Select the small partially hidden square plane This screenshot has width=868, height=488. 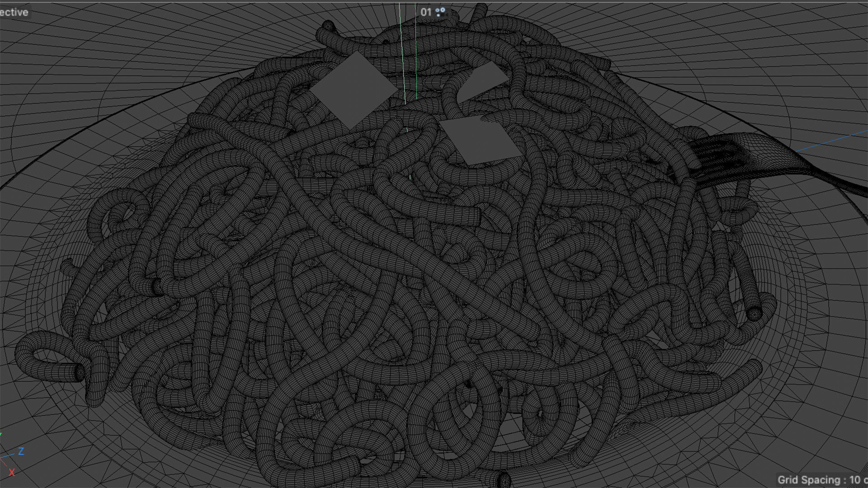485,80
